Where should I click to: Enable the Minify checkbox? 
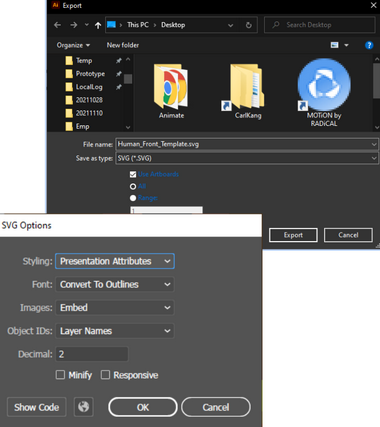60,375
